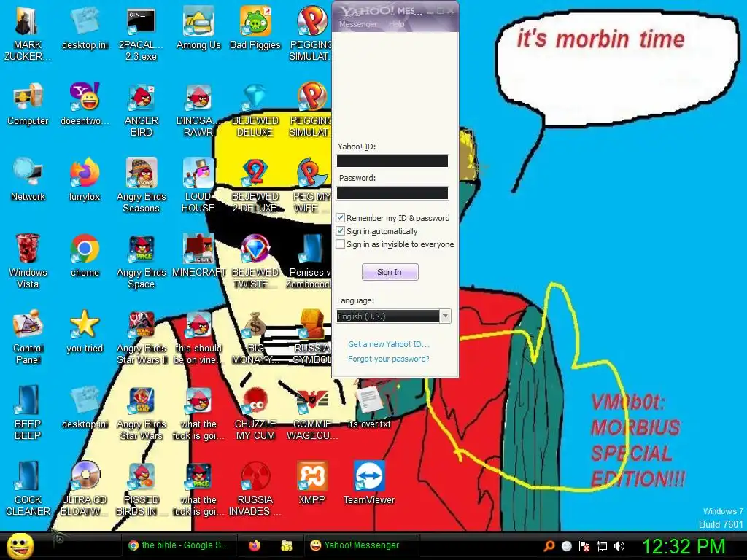Open the folder icon in the taskbar
Viewport: 747px width, 560px height.
[x=286, y=545]
